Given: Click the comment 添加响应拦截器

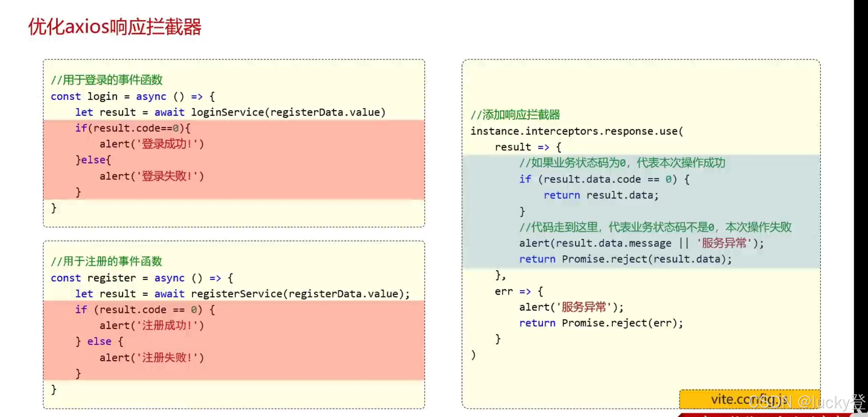Looking at the screenshot, I should click(515, 115).
